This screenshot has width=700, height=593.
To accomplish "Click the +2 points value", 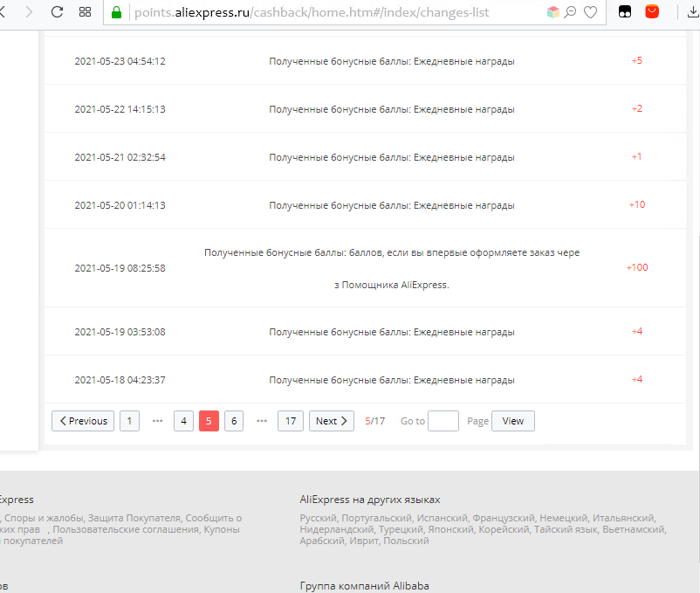I will [x=637, y=108].
